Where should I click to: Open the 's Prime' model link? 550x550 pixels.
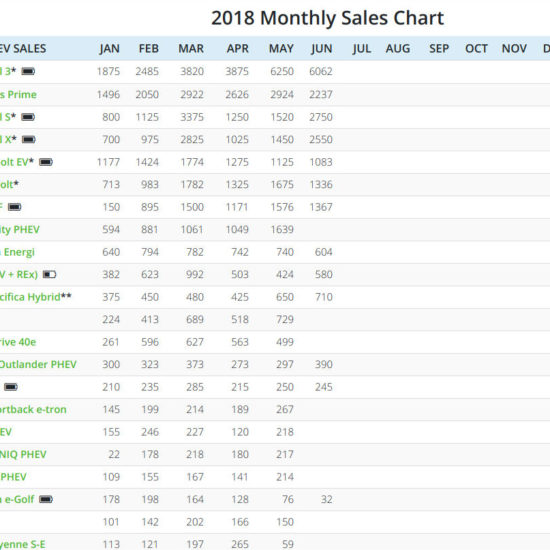click(x=18, y=95)
